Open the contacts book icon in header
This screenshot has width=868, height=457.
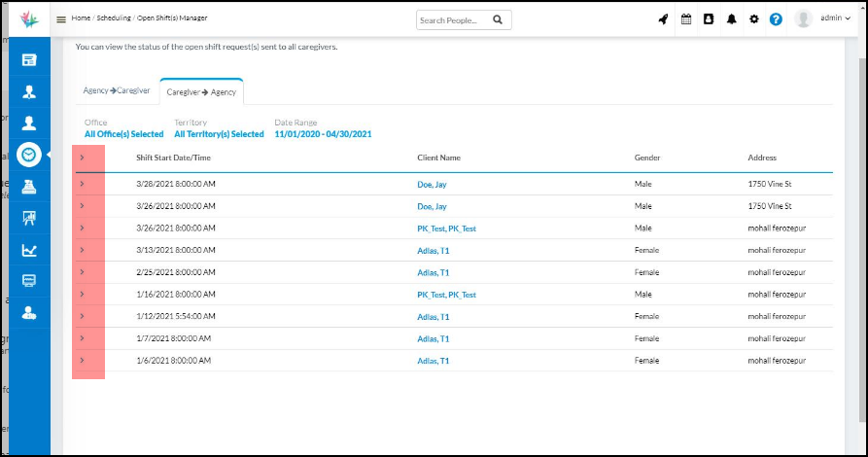[709, 19]
